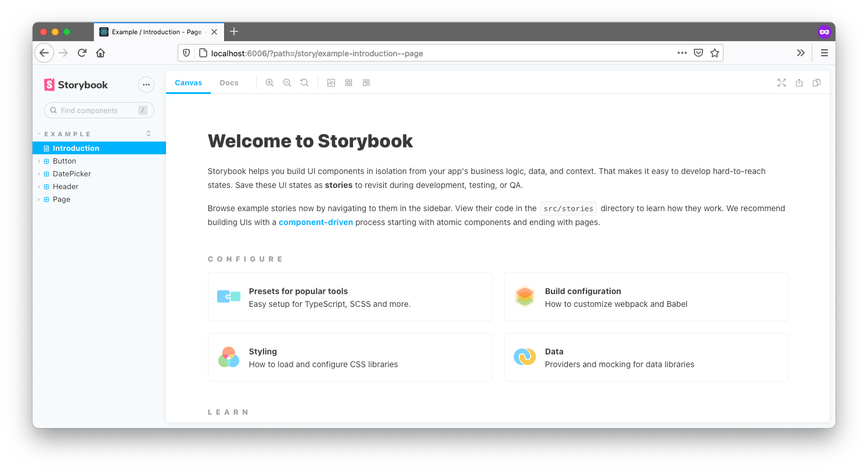Click the Storybook logo in the sidebar

pyautogui.click(x=76, y=85)
